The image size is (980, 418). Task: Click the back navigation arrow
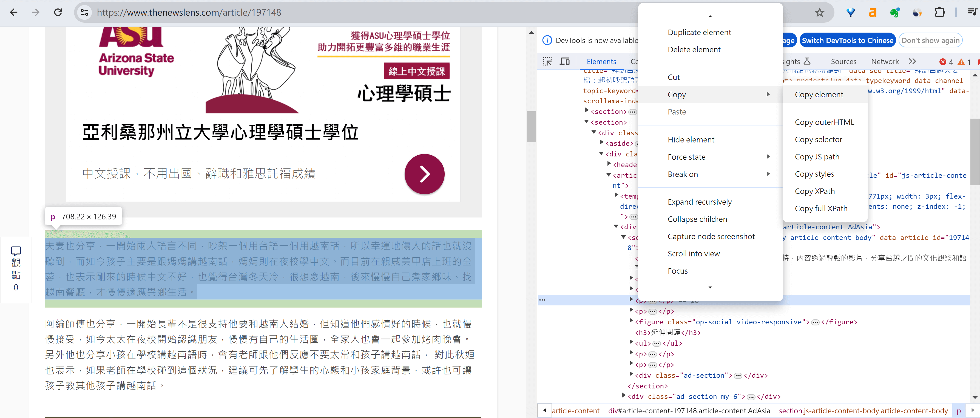(14, 12)
